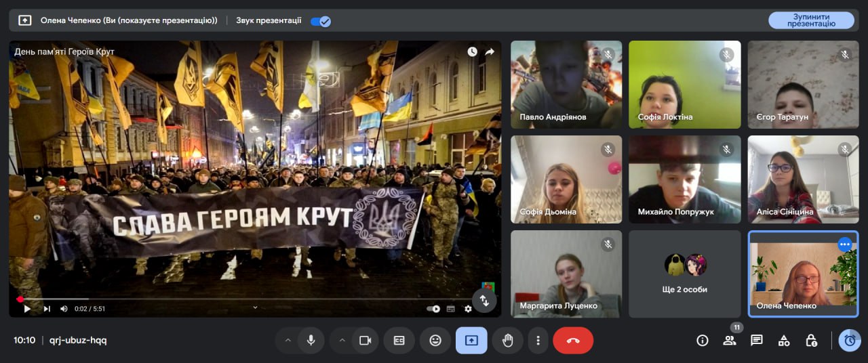Open host controls lock icon
Screen dimensions: 868x363
click(x=811, y=340)
